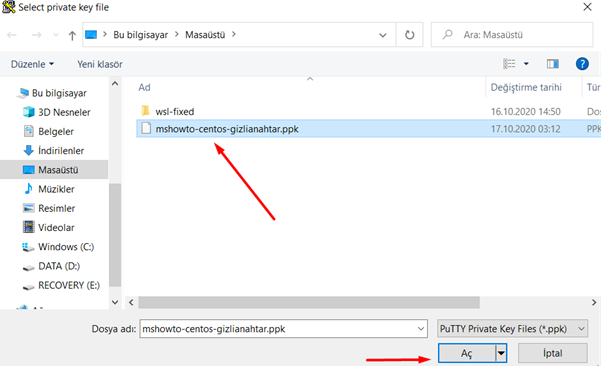The image size is (605, 366).
Task: Sort by 'Değiştirme tarihi' column header
Action: [526, 88]
